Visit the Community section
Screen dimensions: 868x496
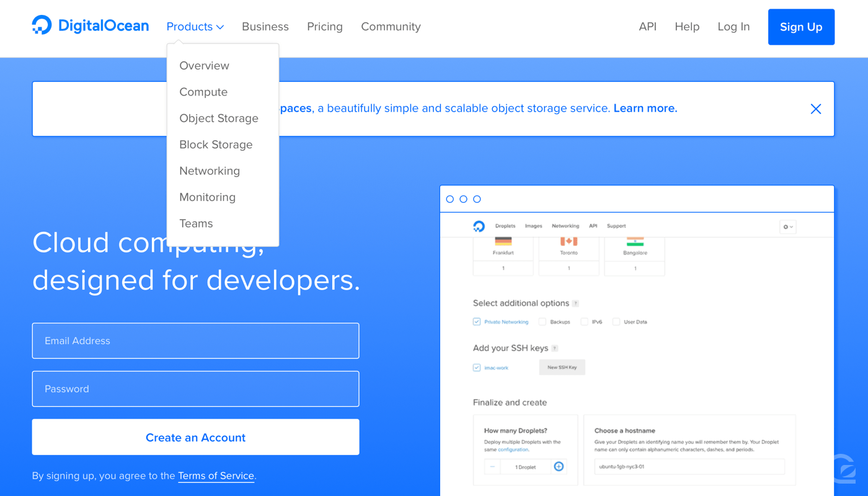[391, 27]
